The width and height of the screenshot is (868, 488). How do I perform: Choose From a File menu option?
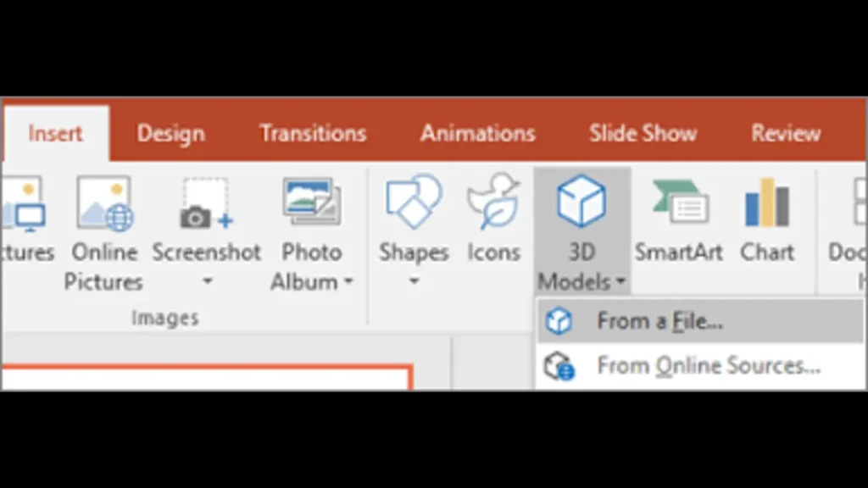click(700, 321)
